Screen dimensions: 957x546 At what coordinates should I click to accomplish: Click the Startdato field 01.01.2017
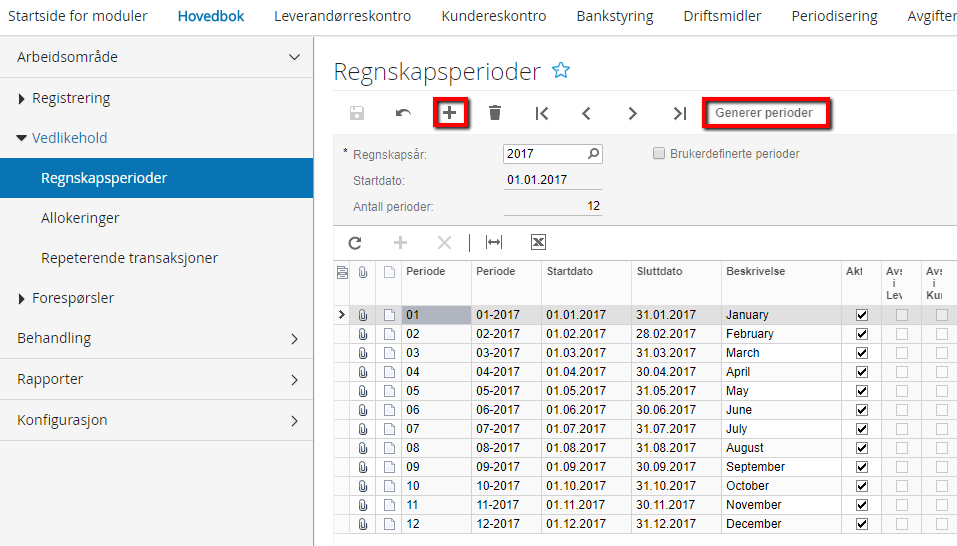click(x=552, y=180)
